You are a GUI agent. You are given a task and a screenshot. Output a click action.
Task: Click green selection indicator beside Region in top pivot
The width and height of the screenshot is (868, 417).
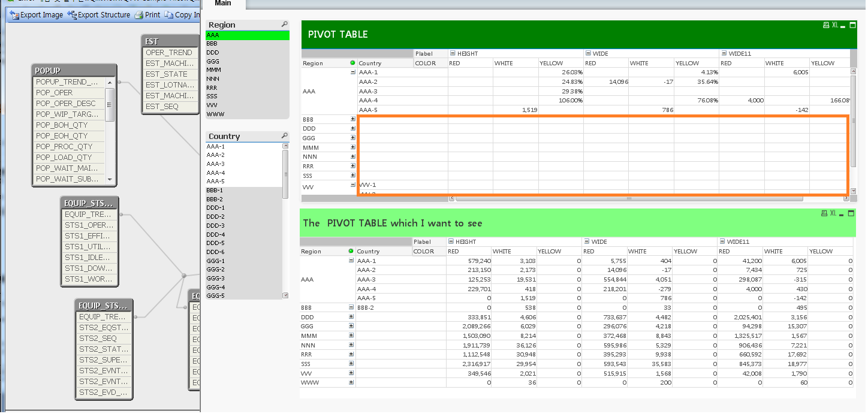[352, 63]
